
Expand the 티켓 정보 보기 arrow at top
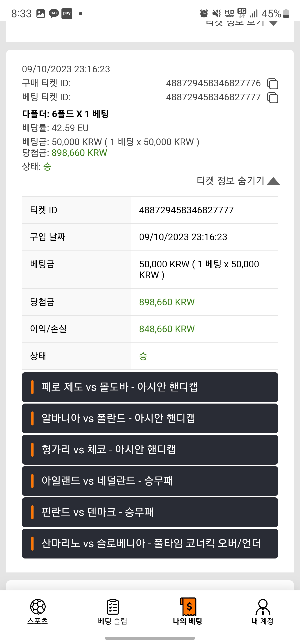coord(274,23)
